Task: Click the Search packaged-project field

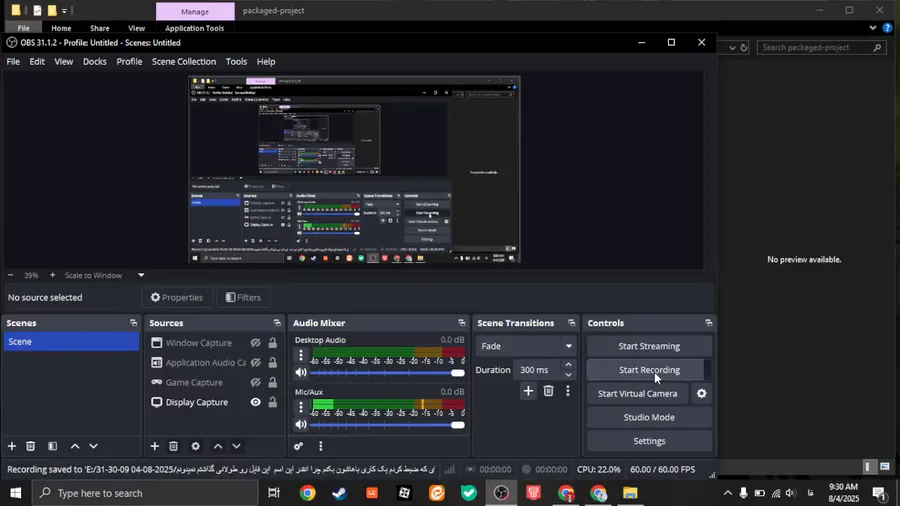Action: click(x=821, y=48)
